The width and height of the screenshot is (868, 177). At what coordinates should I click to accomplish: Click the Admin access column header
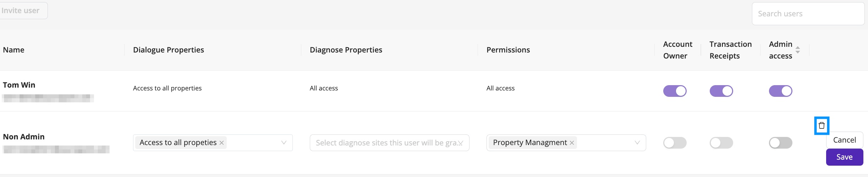click(x=780, y=50)
